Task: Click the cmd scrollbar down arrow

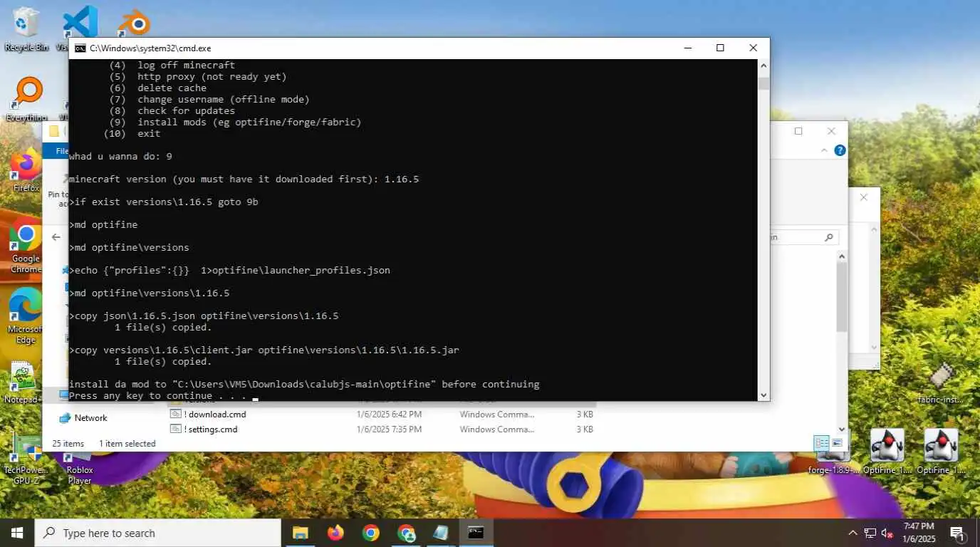Action: pyautogui.click(x=763, y=395)
